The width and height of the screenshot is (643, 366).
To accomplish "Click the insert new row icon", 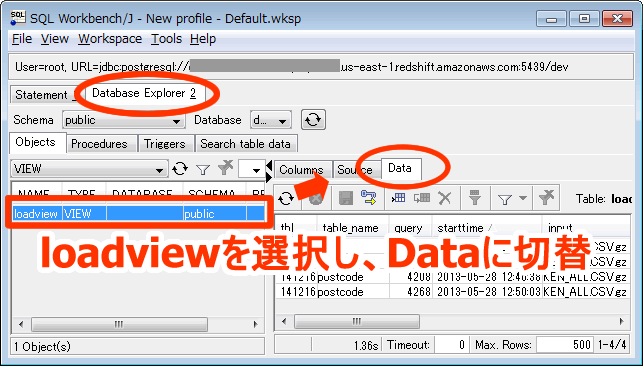I will coord(398,198).
